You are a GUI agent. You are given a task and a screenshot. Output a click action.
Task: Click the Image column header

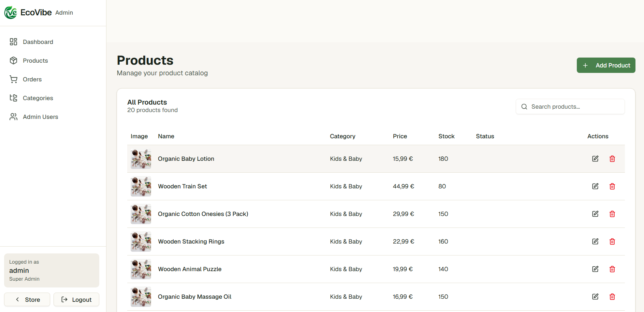139,136
